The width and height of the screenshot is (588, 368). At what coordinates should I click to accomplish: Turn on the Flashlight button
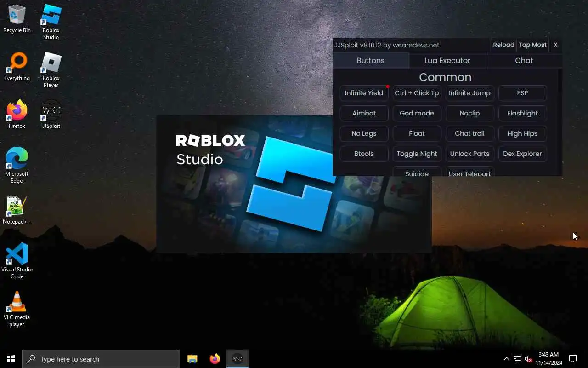(x=522, y=113)
